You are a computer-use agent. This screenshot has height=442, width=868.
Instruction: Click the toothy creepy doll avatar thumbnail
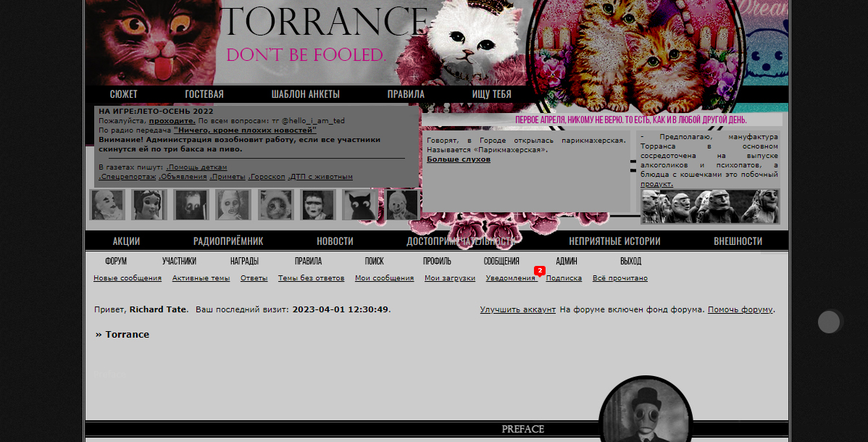pos(233,205)
